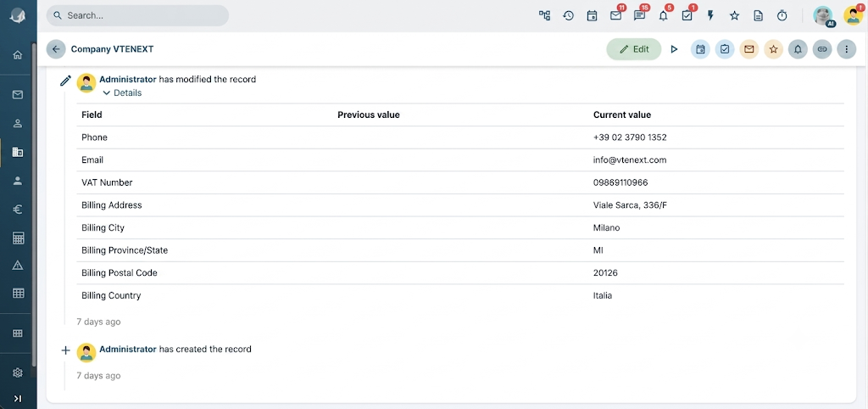Open the stopwatch timer icon

(x=782, y=15)
